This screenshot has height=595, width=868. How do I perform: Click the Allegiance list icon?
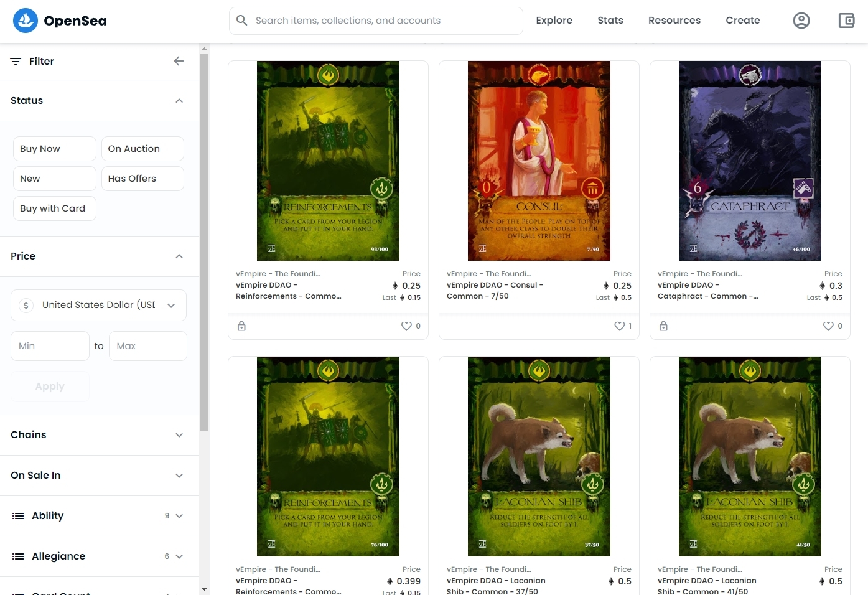tap(18, 556)
